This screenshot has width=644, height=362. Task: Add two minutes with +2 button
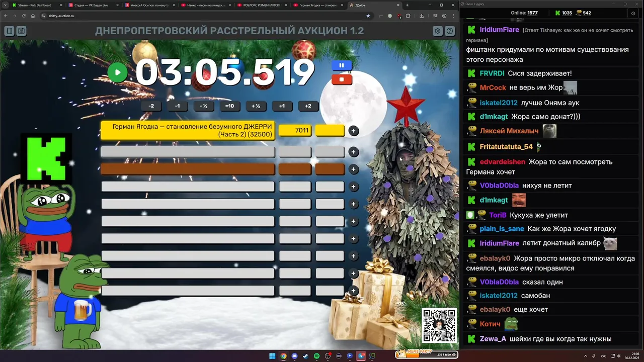[308, 106]
